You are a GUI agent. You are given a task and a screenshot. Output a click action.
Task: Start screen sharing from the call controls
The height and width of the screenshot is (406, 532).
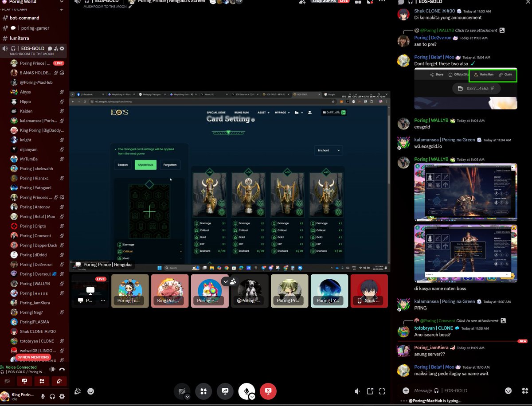225,391
